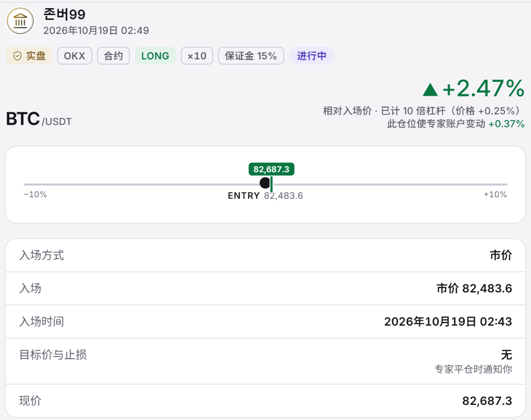
Task: Click the 无 value for target and stop-loss
Action: click(x=506, y=355)
